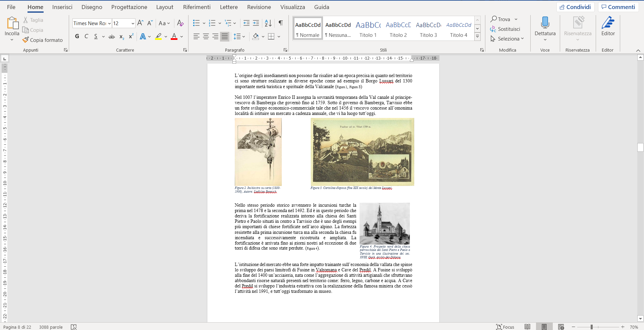Screen dimensions: 644x330
Task: Open Trova dropdown arrow
Action: pyautogui.click(x=516, y=19)
